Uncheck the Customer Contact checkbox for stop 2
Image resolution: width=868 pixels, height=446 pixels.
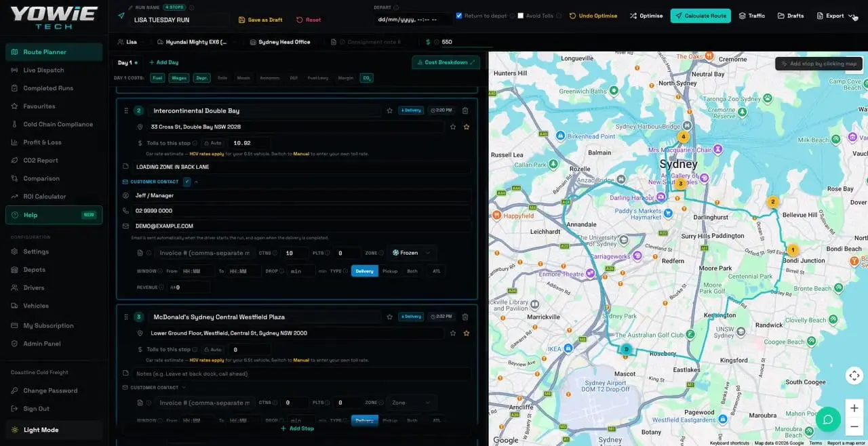click(x=187, y=182)
